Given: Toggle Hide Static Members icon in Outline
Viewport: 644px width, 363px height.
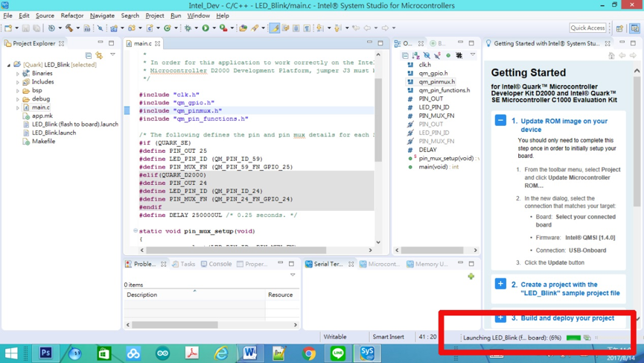Looking at the screenshot, I should tap(438, 55).
